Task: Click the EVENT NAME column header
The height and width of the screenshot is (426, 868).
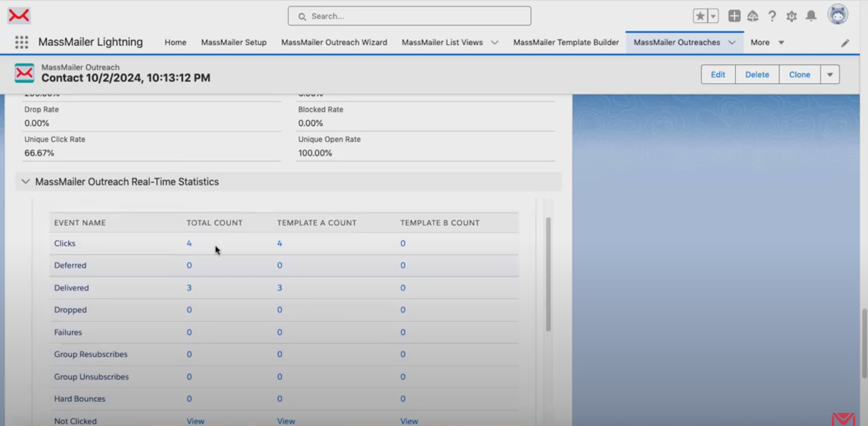Action: pyautogui.click(x=80, y=223)
